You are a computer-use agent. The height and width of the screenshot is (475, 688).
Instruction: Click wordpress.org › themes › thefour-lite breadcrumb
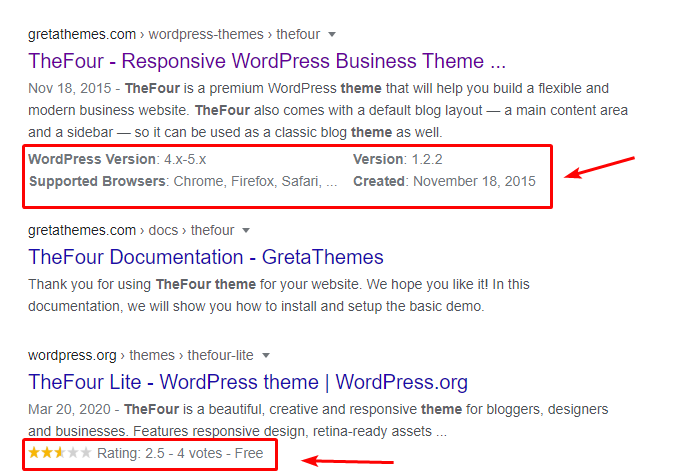click(x=141, y=355)
